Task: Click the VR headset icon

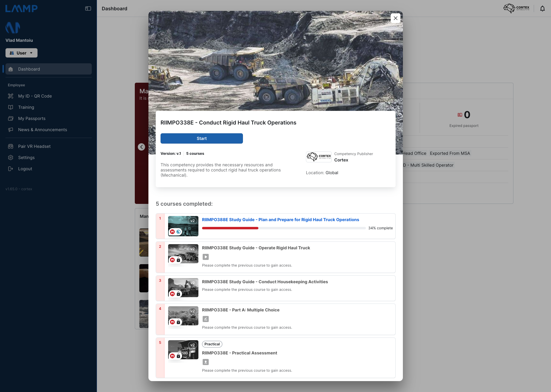Action: coord(11,146)
